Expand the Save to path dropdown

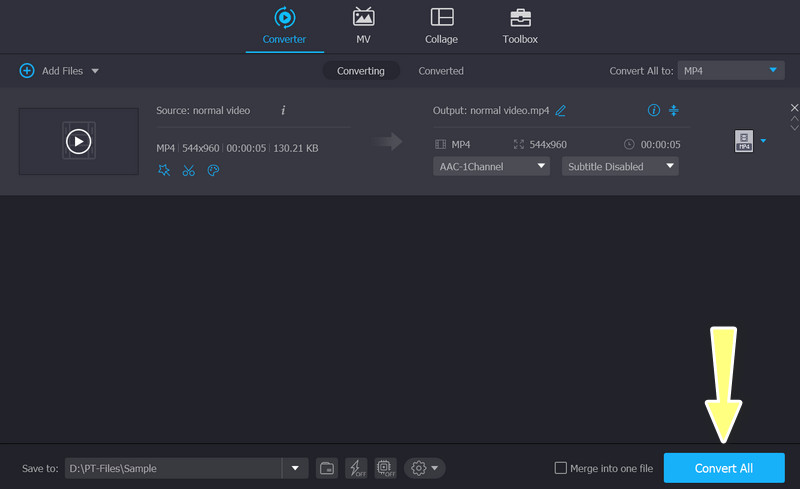pos(295,468)
